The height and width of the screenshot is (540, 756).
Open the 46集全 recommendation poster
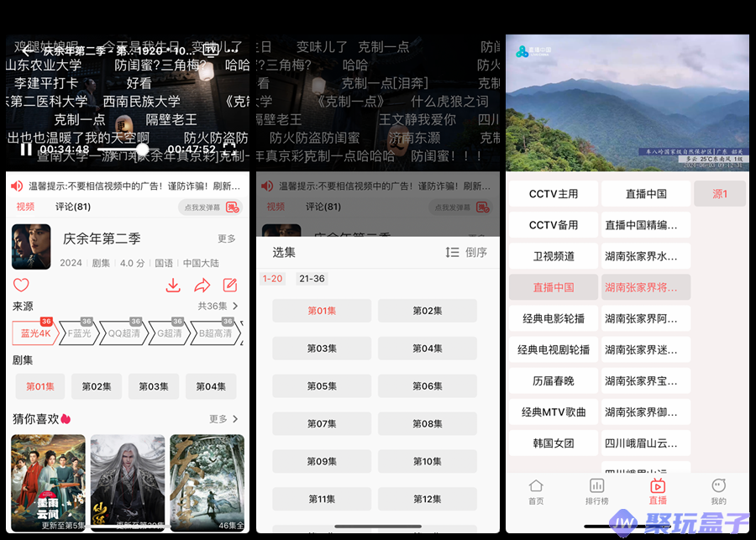point(207,482)
